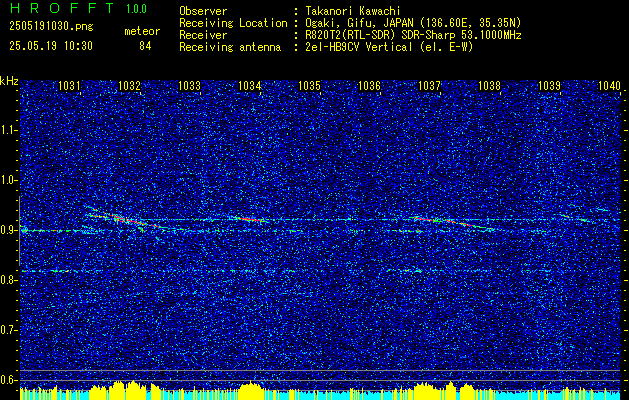Click the 1039 time axis marker

point(549,85)
